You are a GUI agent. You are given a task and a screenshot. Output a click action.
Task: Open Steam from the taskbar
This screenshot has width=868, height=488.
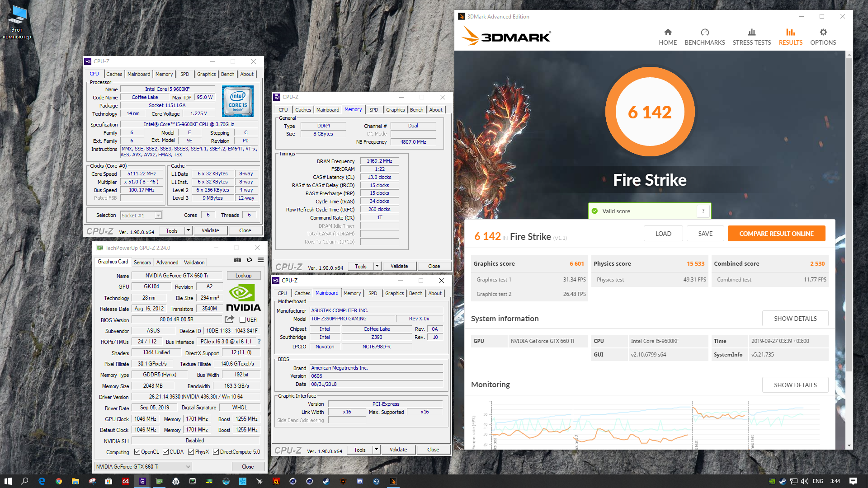click(326, 481)
